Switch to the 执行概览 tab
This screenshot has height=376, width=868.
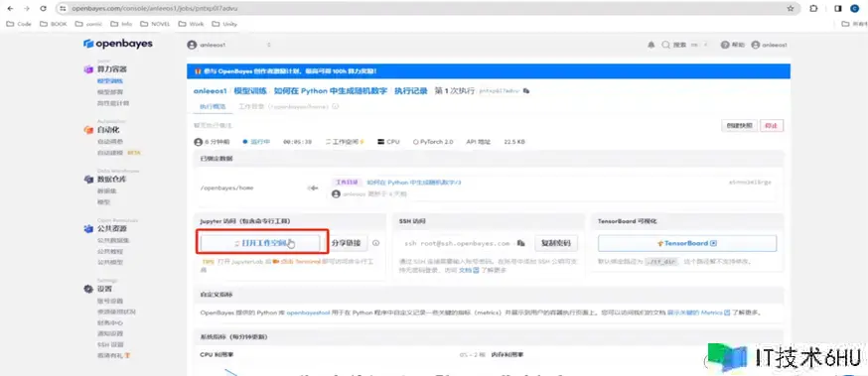pos(214,106)
